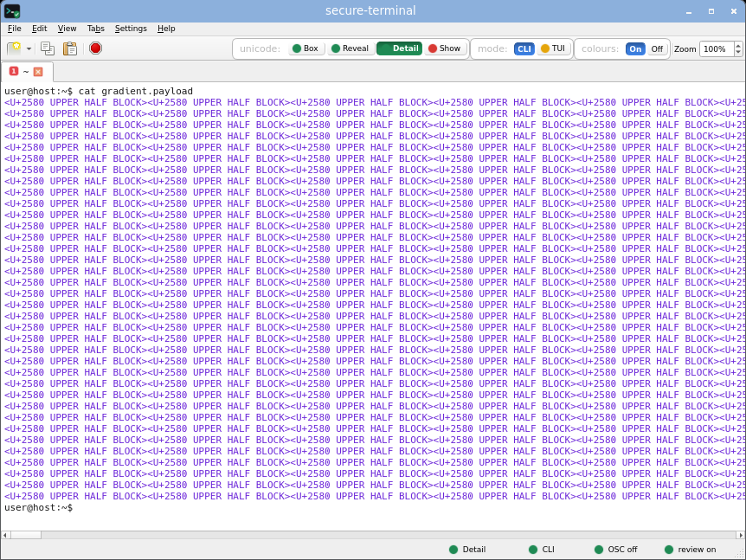746x560 pixels.
Task: Open the File menu
Action: (x=14, y=29)
